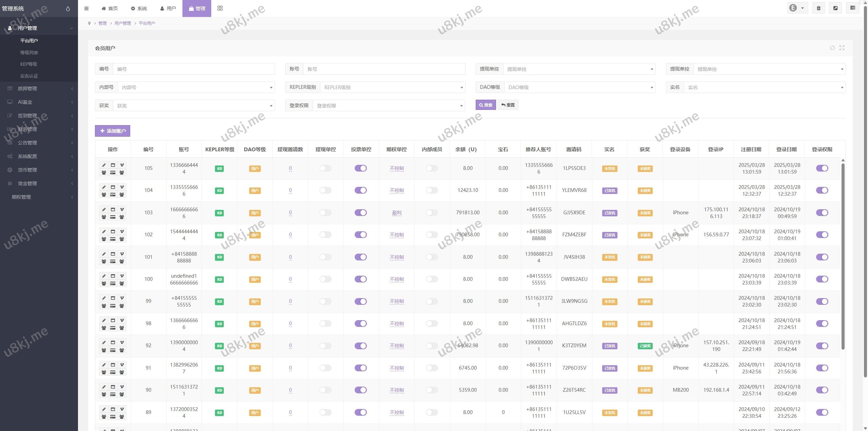Click the window icon for user 103
The height and width of the screenshot is (431, 868).
pos(113,210)
